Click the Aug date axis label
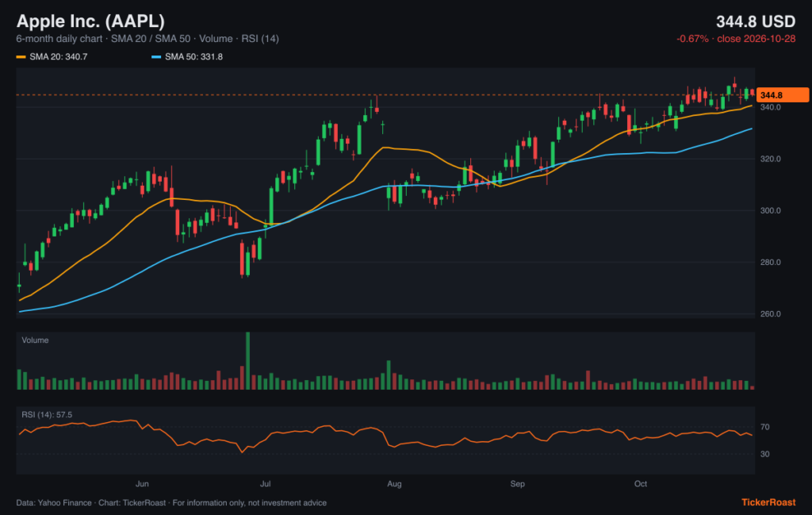The height and width of the screenshot is (515, 812). pyautogui.click(x=394, y=484)
